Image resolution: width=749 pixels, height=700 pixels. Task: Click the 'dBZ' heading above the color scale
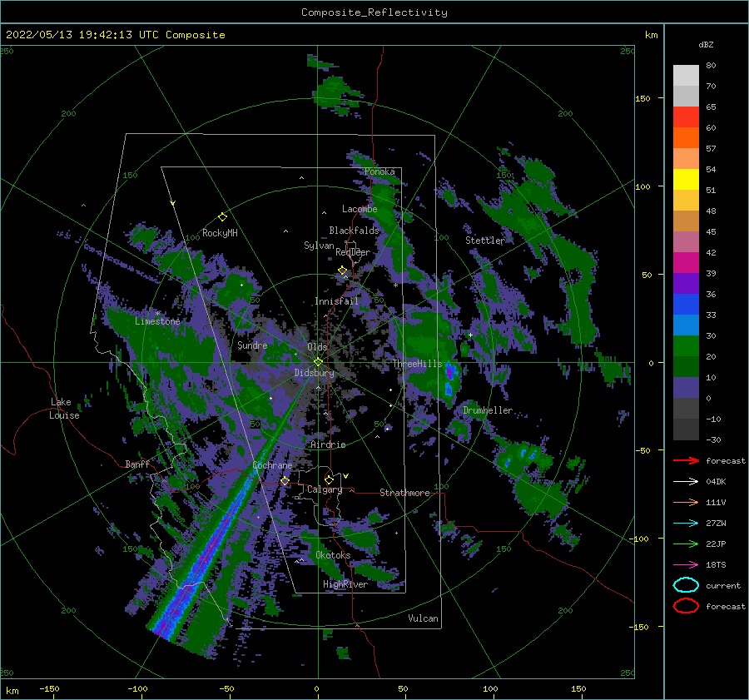[x=706, y=44]
